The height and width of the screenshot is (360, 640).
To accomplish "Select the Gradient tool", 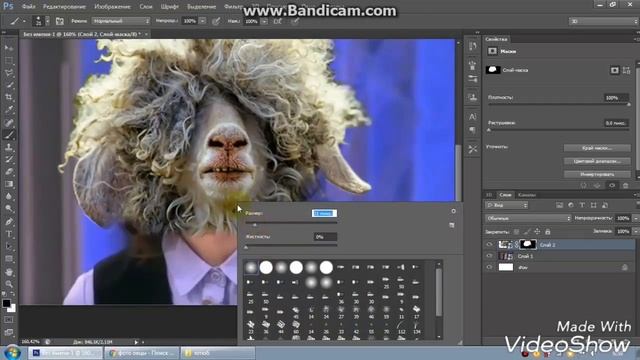I will [x=9, y=184].
